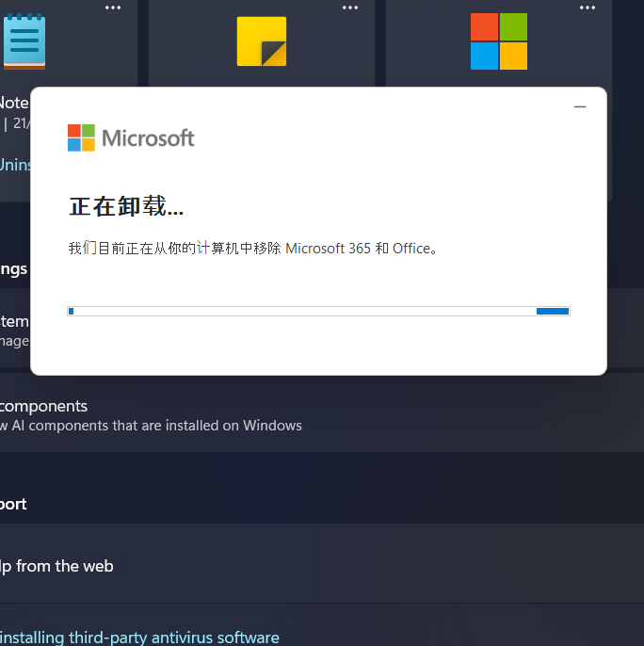Open the installing third-party antivirus software link

coord(139,638)
